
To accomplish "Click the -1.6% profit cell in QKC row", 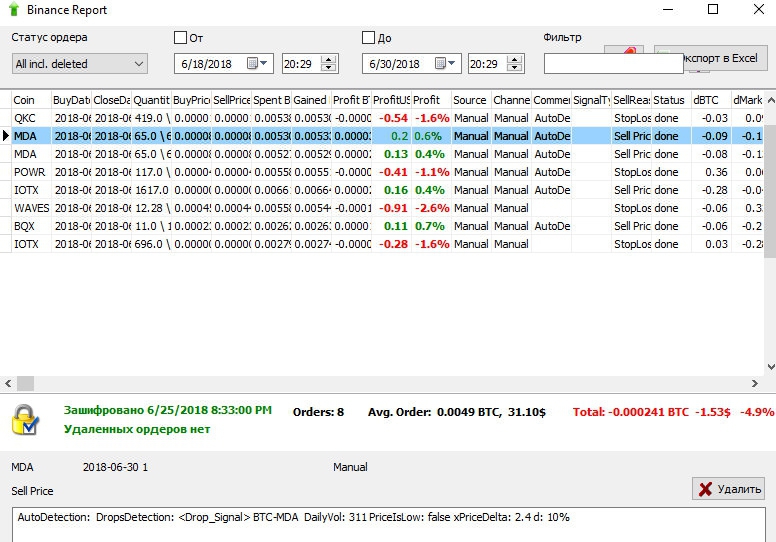I will pyautogui.click(x=432, y=118).
